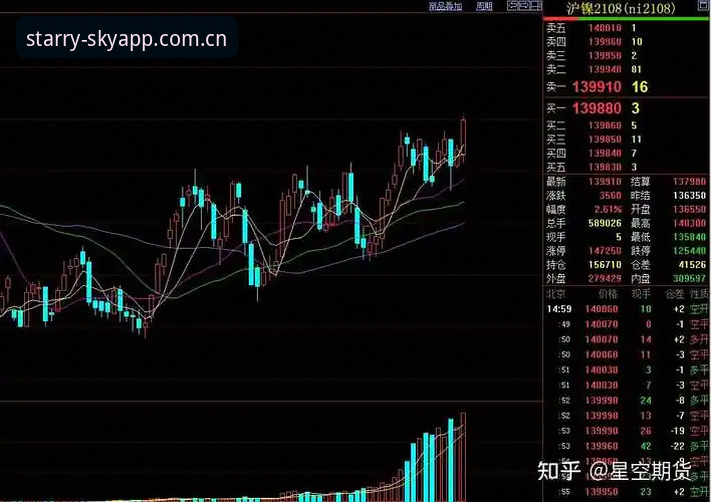
Task: Click the 涨停 value 147250
Action: 605,251
